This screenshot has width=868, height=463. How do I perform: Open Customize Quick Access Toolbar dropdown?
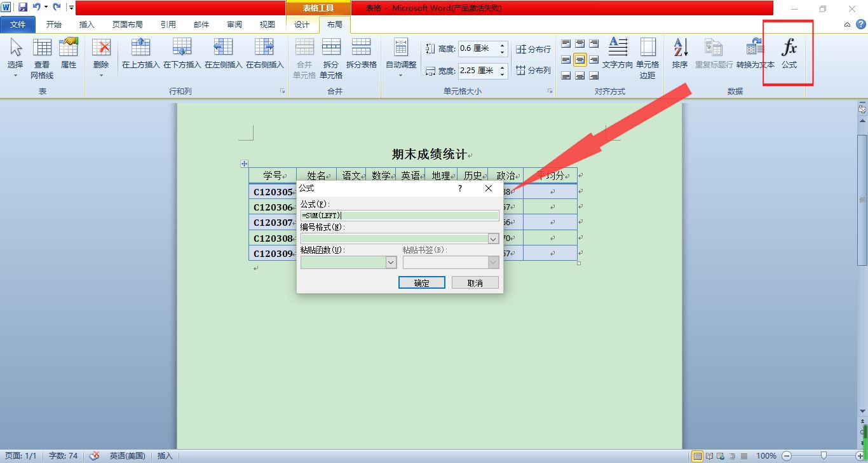(71, 8)
